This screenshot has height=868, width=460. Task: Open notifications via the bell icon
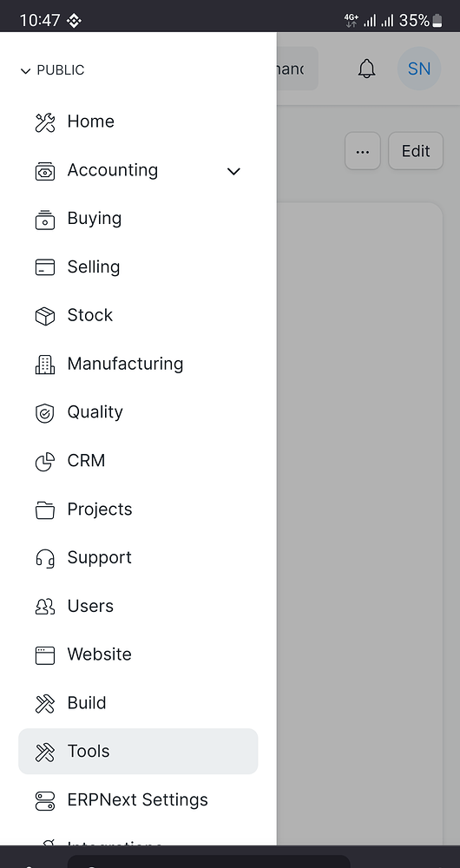[x=366, y=69]
